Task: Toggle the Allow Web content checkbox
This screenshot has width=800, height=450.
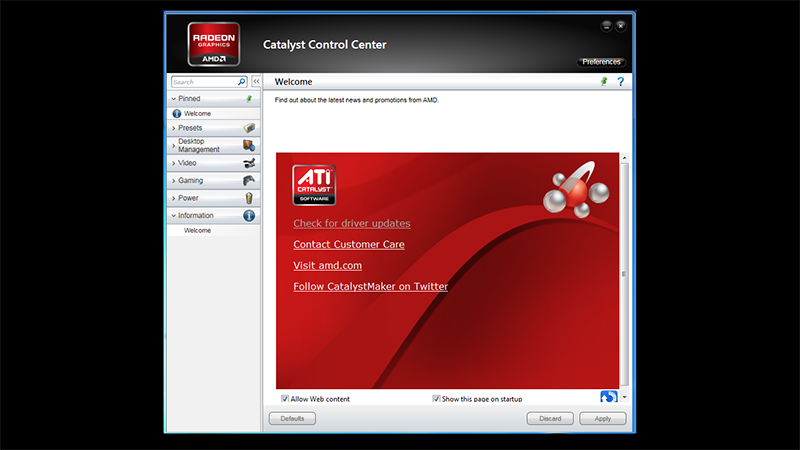Action: click(x=285, y=398)
